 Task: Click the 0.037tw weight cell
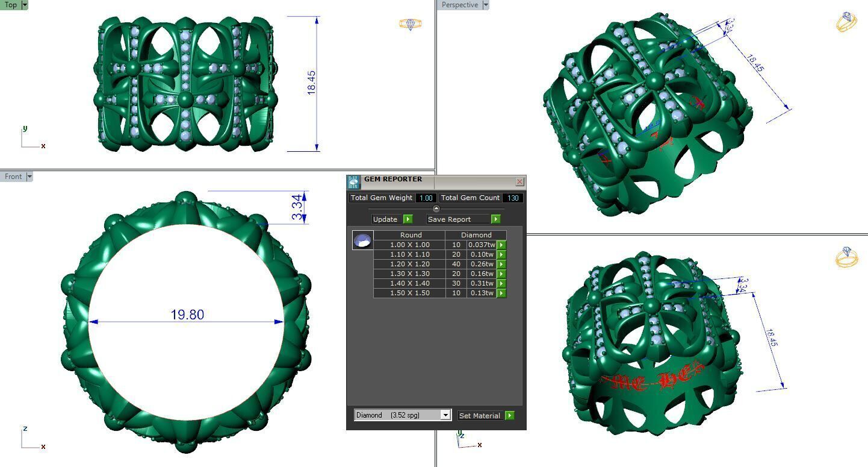tap(482, 245)
